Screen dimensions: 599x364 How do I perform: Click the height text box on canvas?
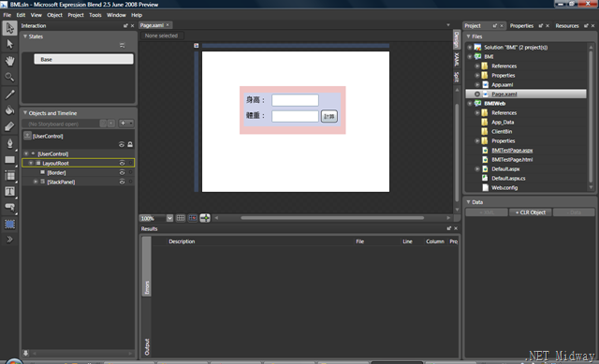click(295, 100)
